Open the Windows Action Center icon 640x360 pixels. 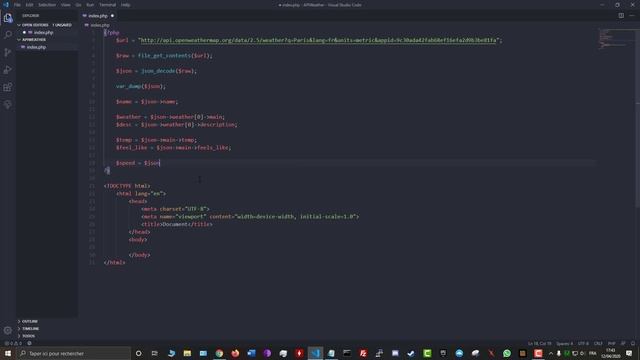[629, 353]
